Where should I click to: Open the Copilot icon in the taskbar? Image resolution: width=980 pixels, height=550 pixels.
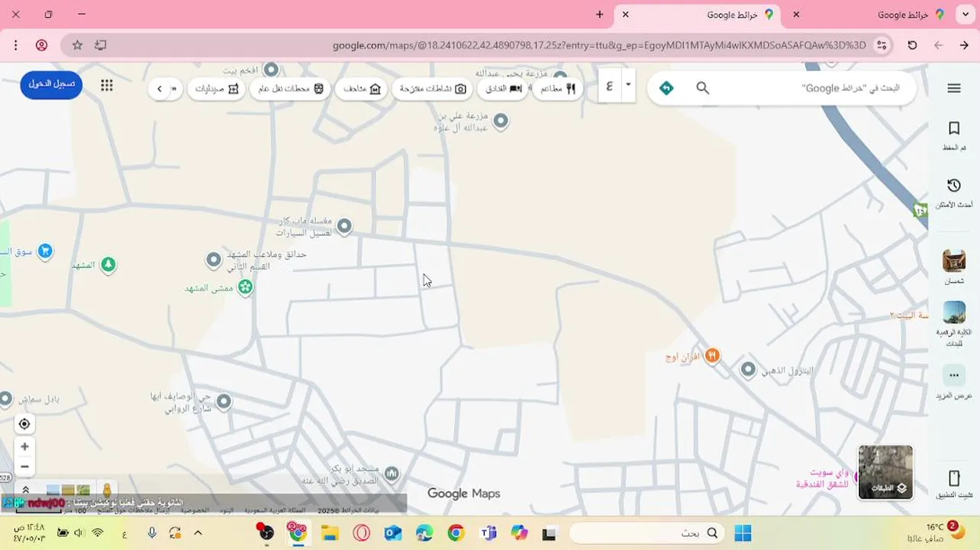click(520, 533)
